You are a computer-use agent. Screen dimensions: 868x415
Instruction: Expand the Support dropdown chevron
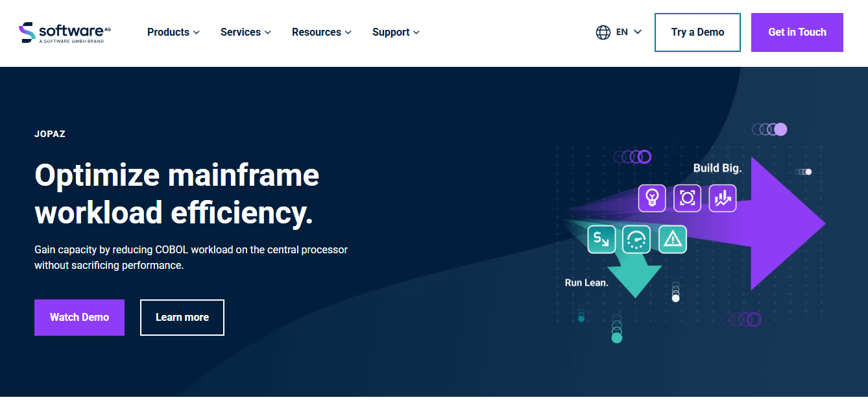416,32
